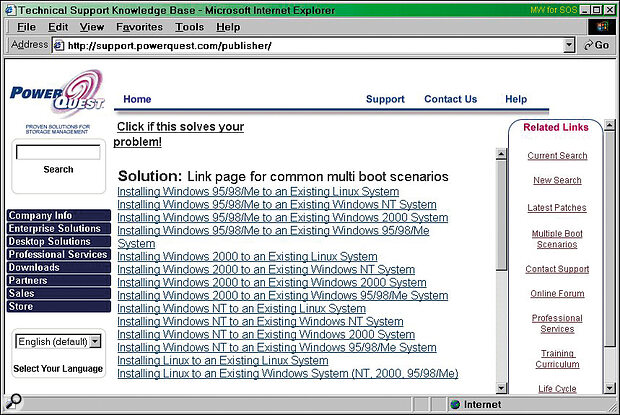Open the Desktop Solutions sidebar item
This screenshot has width=620, height=415.
(59, 241)
